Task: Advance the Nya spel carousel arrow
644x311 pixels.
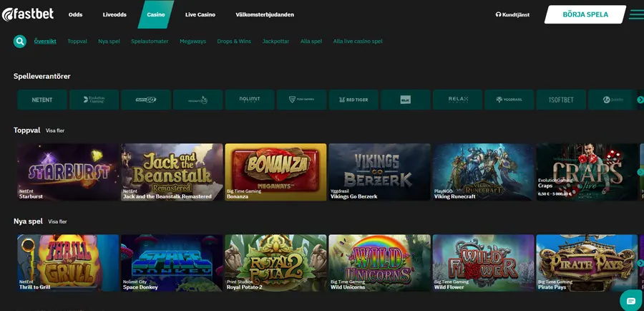Action: tap(640, 263)
